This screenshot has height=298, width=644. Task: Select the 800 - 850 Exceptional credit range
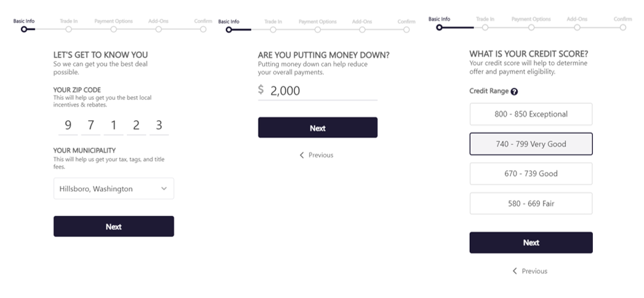click(531, 114)
